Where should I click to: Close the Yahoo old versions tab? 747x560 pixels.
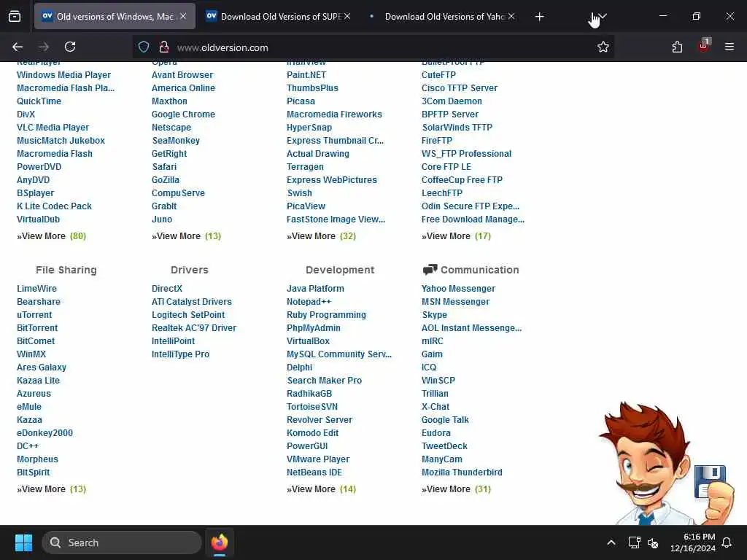[511, 16]
